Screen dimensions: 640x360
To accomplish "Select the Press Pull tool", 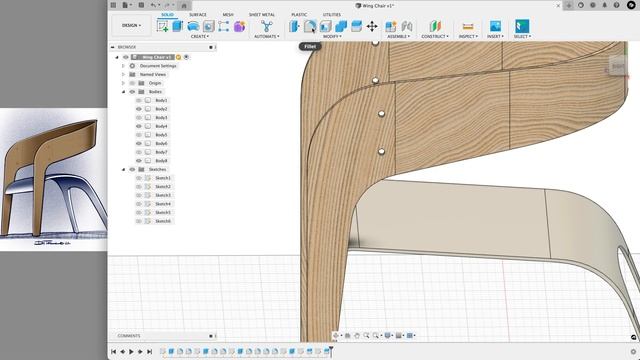I will 294,27.
